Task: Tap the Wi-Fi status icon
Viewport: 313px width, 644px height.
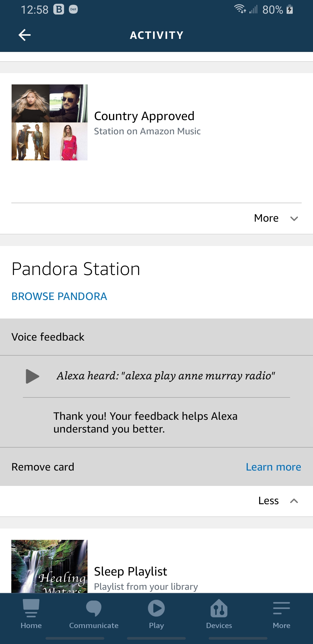Action: point(240,9)
